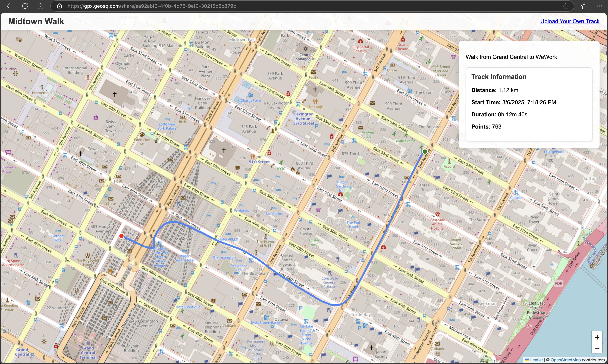The height and width of the screenshot is (364, 608).
Task: Click The Lexington hotel label
Action: coord(224,257)
